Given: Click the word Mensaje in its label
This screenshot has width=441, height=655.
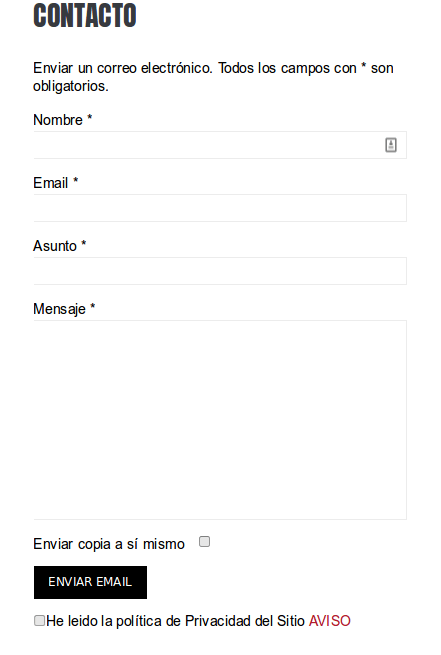Looking at the screenshot, I should [x=59, y=309].
